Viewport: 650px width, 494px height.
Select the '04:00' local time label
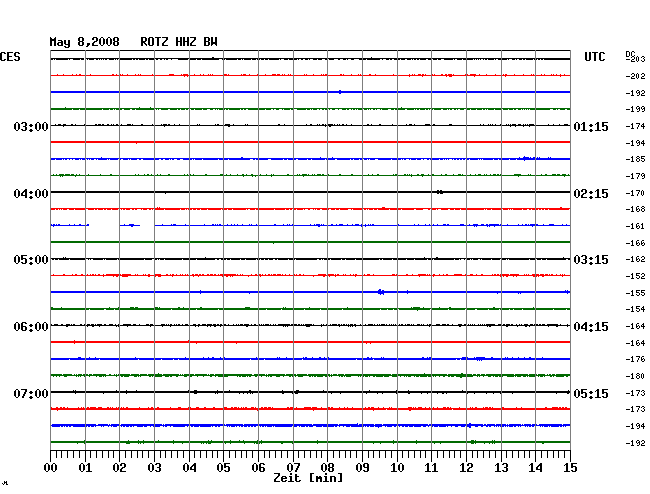pyautogui.click(x=31, y=194)
